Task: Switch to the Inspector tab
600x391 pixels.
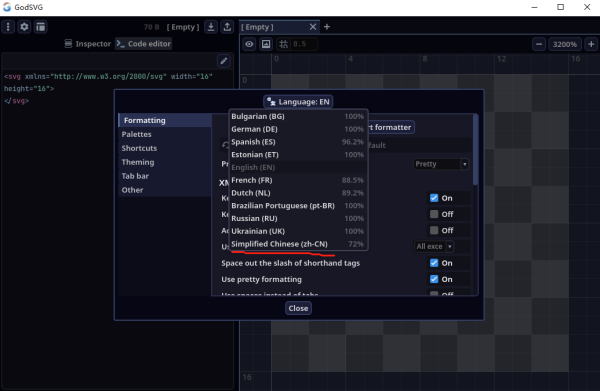Action: (88, 44)
